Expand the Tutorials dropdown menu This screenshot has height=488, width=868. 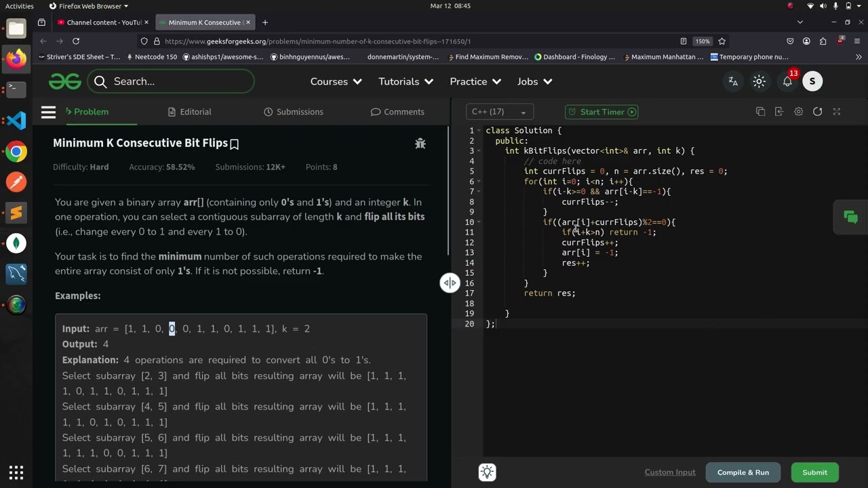[406, 81]
